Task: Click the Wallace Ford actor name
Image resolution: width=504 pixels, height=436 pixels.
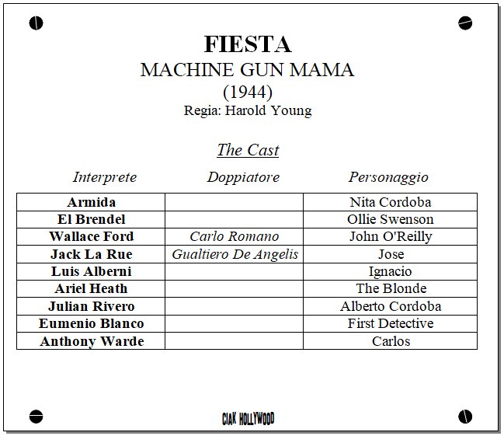Action: tap(91, 236)
